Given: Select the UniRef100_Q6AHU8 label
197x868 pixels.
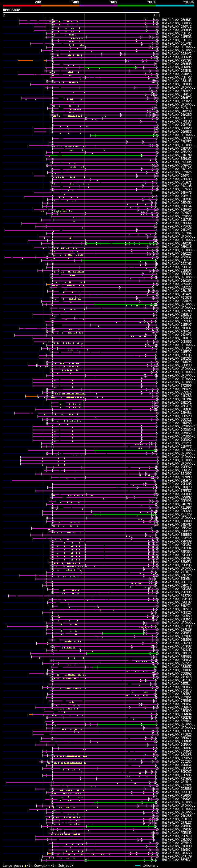Looking at the screenshot, I should point(177,64).
